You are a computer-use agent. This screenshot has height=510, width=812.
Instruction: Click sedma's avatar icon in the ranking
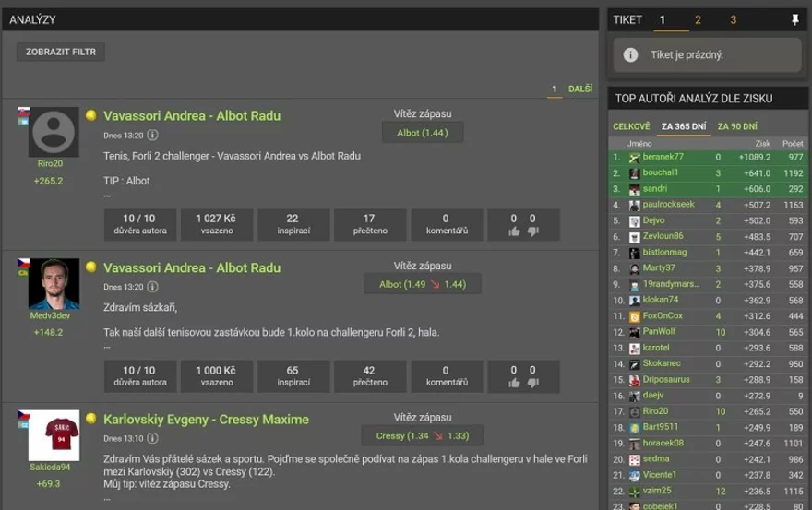click(635, 459)
